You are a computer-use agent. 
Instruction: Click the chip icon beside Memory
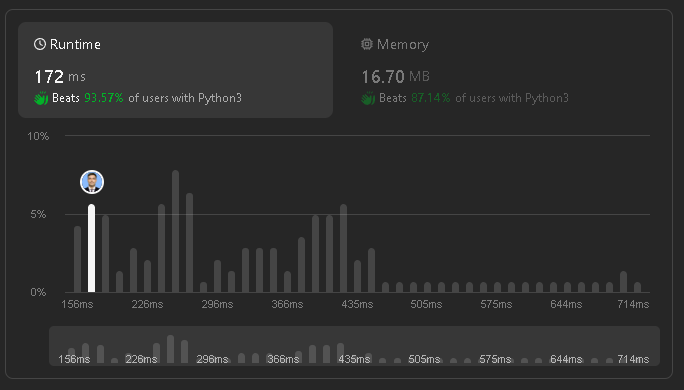(x=367, y=44)
